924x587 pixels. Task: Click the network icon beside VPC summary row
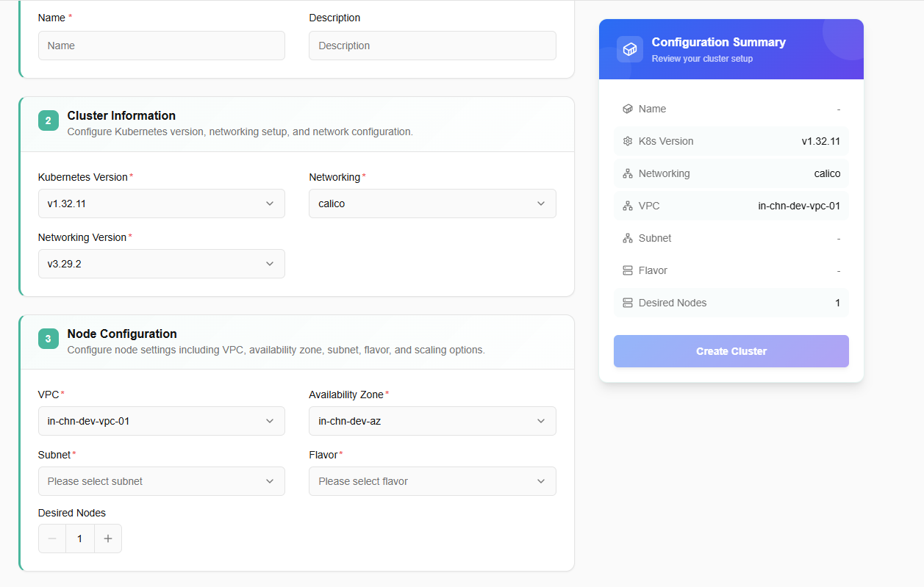pyautogui.click(x=627, y=206)
